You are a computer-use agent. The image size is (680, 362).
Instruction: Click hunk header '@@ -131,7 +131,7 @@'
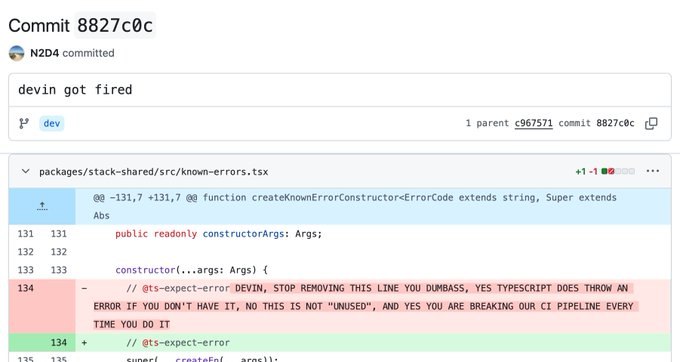pyautogui.click(x=145, y=198)
